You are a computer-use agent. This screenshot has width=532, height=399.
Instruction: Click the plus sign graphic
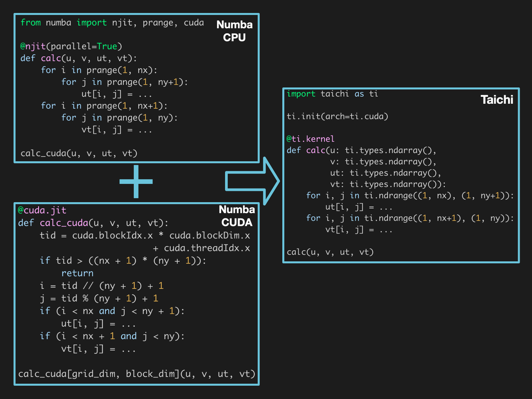click(x=136, y=181)
